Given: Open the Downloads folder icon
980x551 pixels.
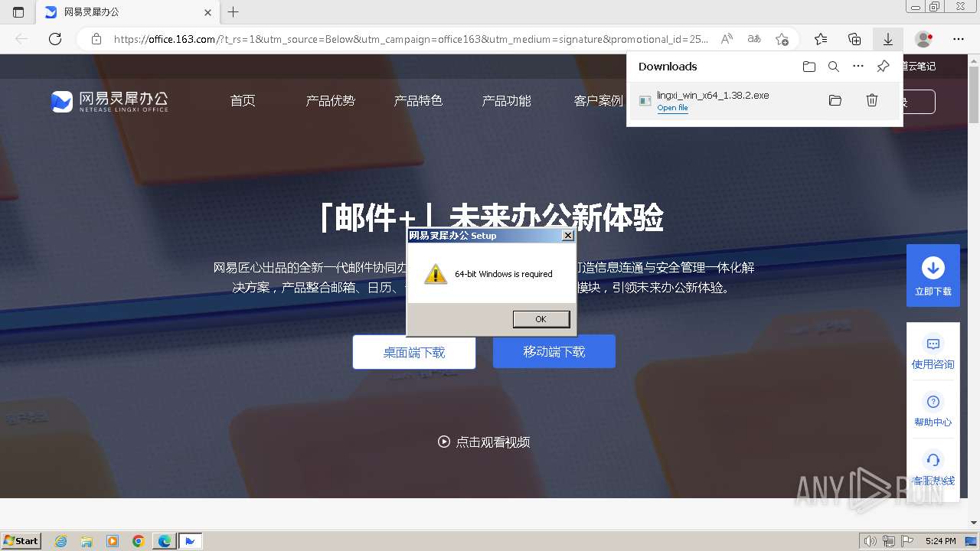Looking at the screenshot, I should click(809, 67).
